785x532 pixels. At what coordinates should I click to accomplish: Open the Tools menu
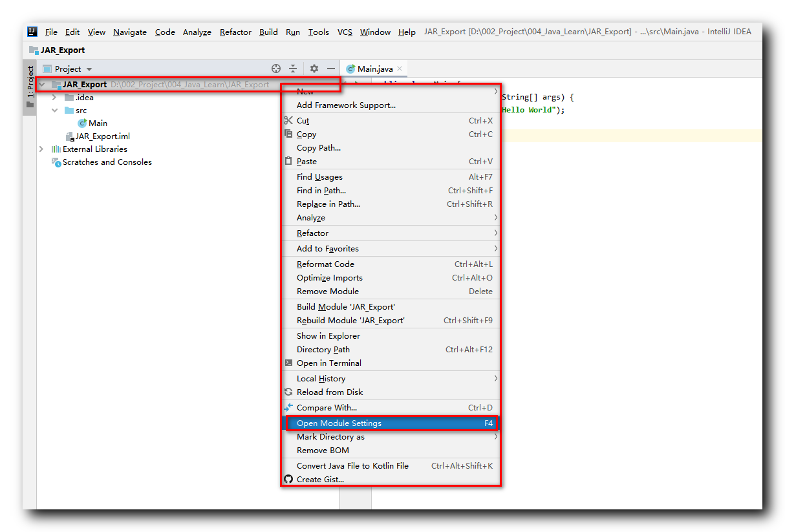coord(319,32)
